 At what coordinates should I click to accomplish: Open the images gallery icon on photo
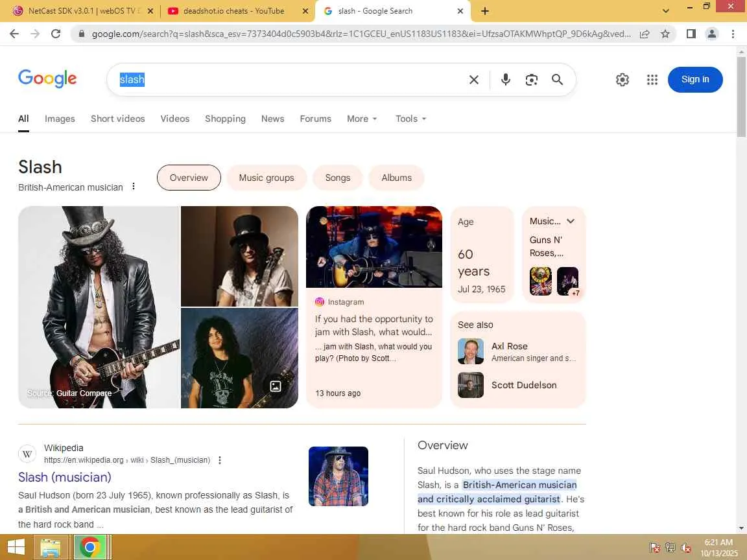pos(276,386)
